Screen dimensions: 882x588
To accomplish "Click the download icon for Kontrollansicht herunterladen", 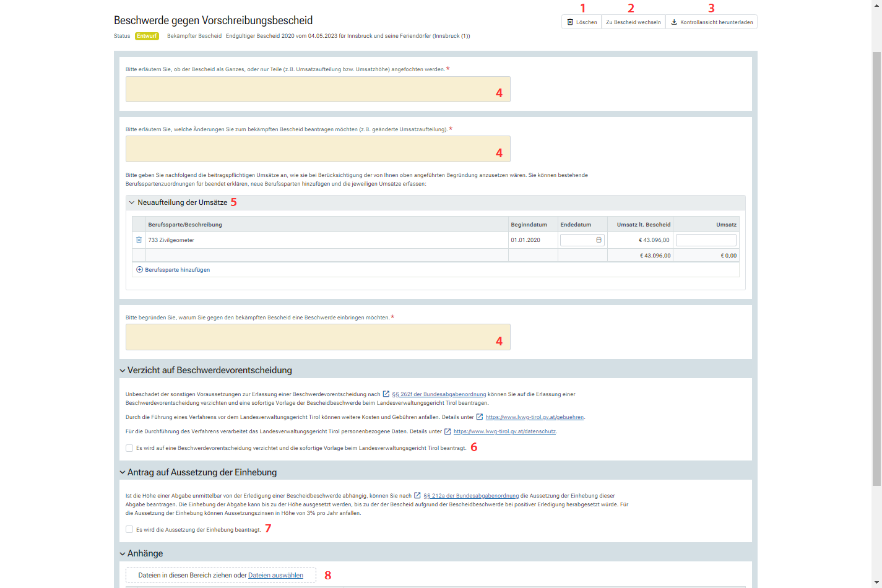I will pyautogui.click(x=674, y=22).
